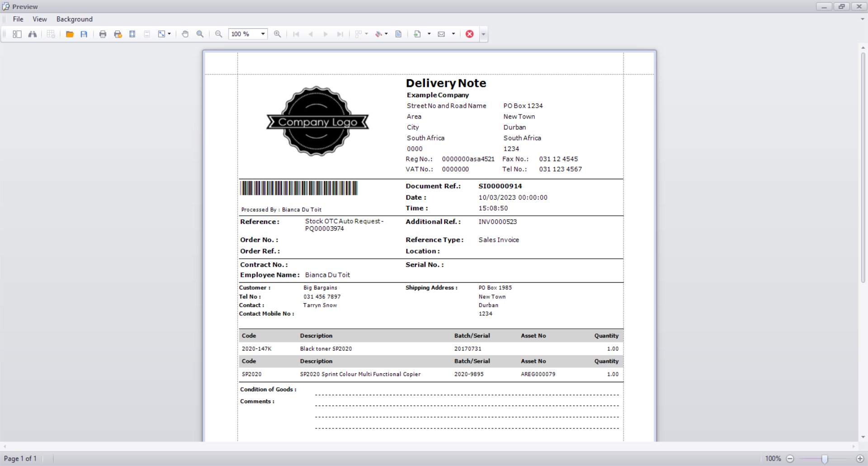Image resolution: width=868 pixels, height=466 pixels.
Task: Select the Hand tool
Action: pos(185,34)
